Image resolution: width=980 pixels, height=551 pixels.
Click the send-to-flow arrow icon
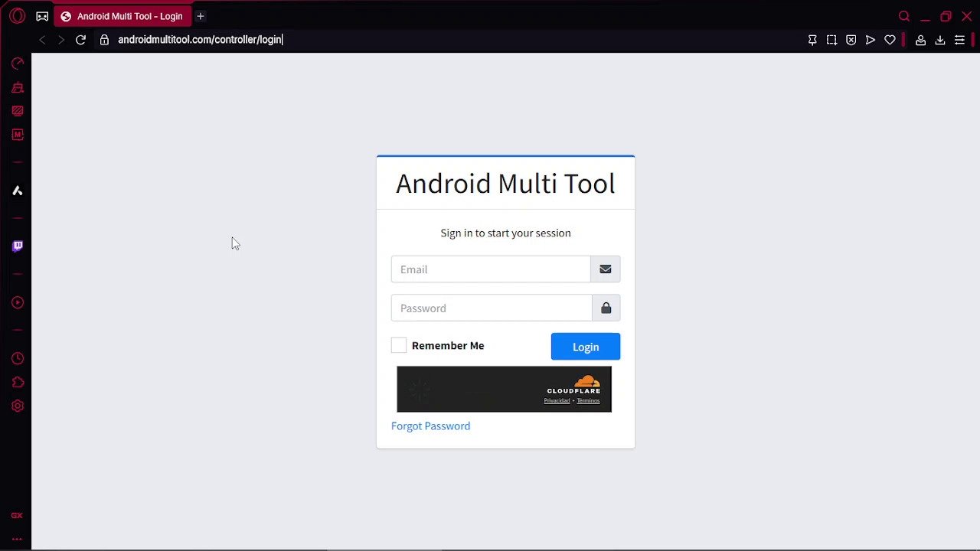point(871,40)
